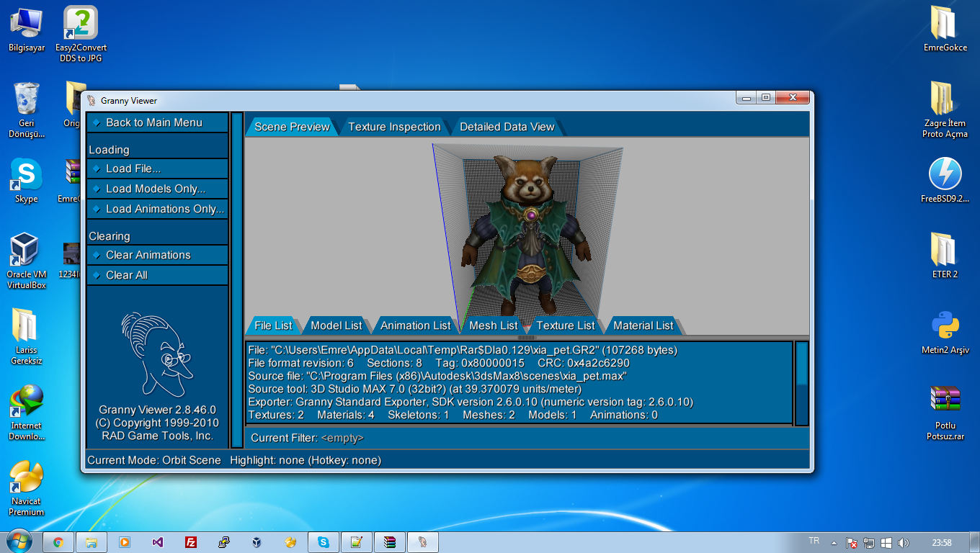Select the Geri Dönüşüm recycle bin icon
The height and width of the screenshot is (553, 980).
pos(26,109)
